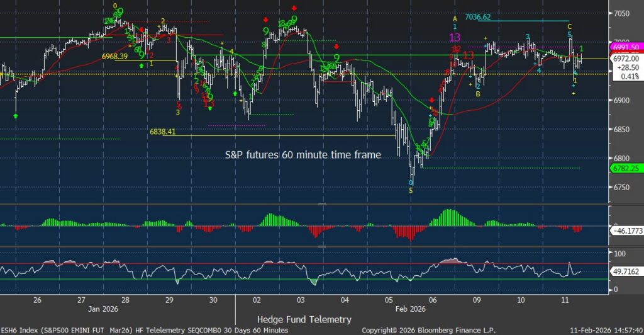The image size is (644, 335).
Task: Select the 6968.39 yellow level label
Action: coord(118,57)
